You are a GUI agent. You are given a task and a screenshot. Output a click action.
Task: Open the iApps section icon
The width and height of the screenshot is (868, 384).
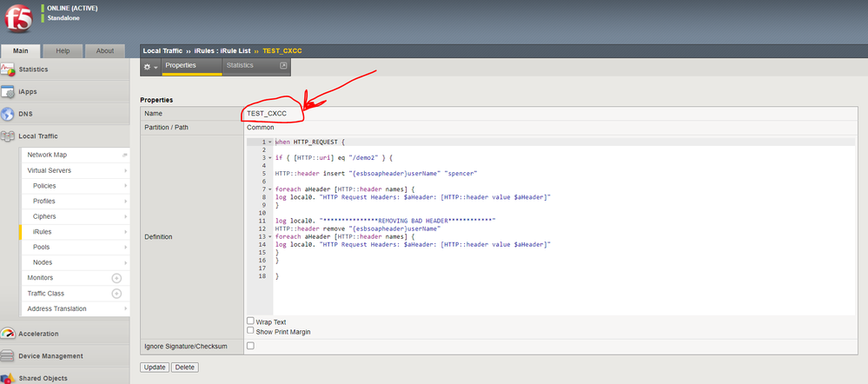tap(9, 92)
